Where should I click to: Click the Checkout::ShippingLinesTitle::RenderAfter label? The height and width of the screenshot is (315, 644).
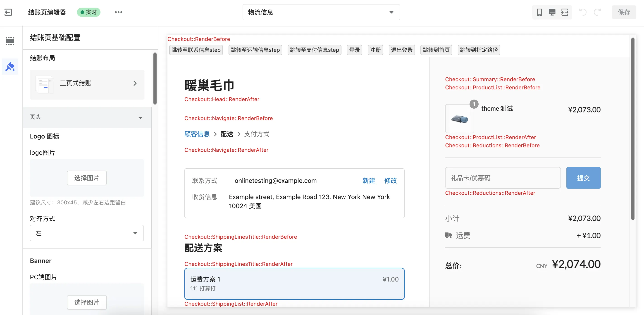tap(238, 264)
